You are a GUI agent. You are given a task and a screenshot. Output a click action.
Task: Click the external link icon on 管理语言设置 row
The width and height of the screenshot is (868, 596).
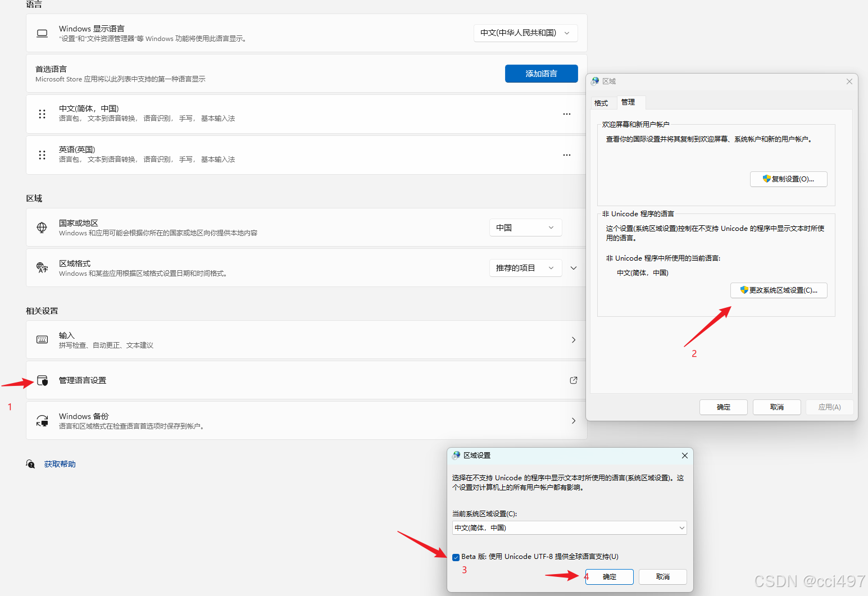click(574, 380)
